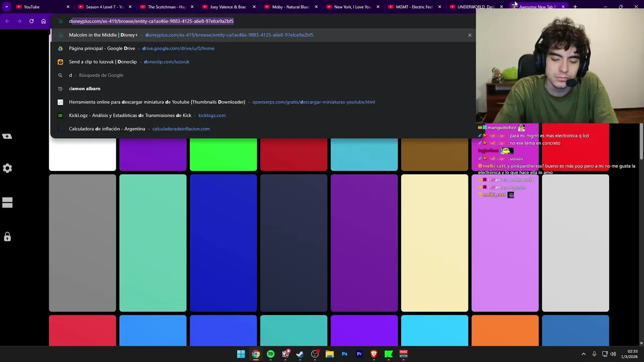Open the browser home page
This screenshot has width=644, height=362.
[43, 21]
